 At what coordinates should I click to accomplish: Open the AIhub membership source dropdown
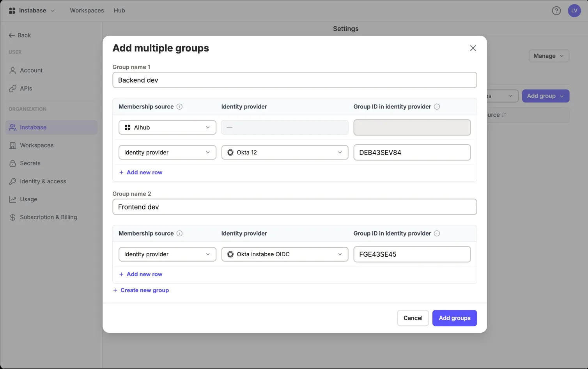167,128
